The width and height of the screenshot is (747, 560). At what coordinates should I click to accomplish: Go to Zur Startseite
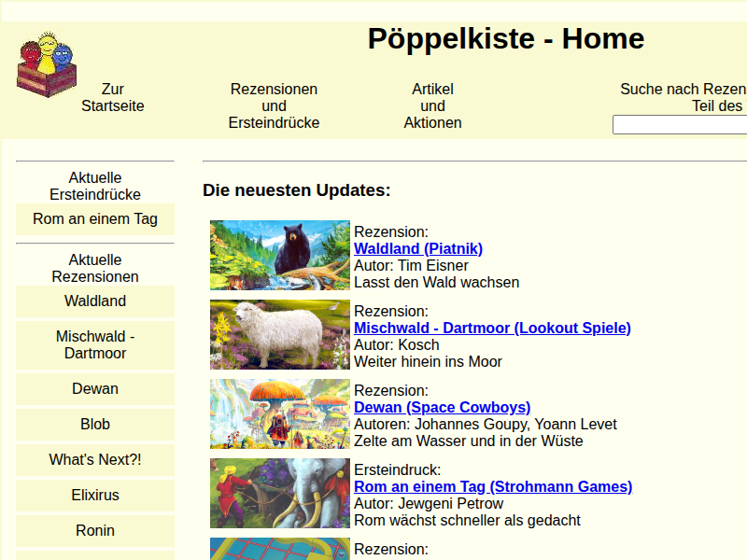pos(113,97)
